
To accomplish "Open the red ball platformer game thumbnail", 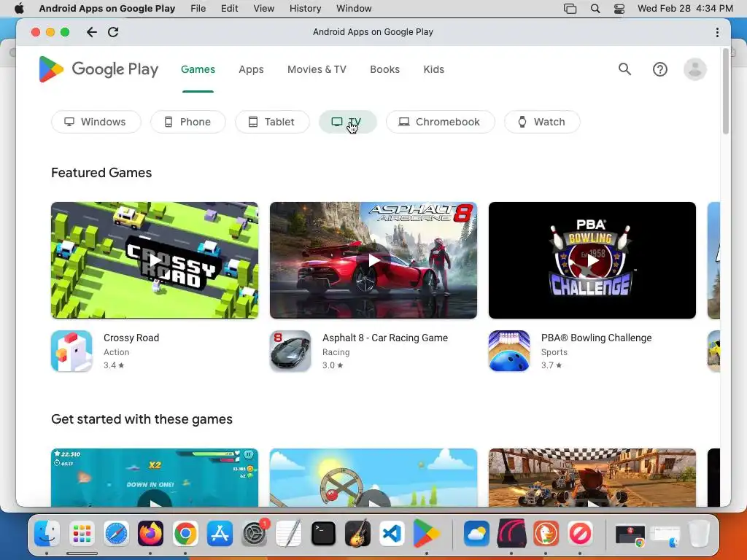I will click(x=373, y=478).
